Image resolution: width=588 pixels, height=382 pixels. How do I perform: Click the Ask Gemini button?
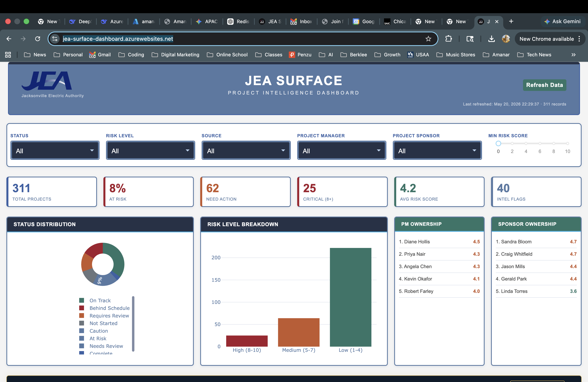(562, 21)
